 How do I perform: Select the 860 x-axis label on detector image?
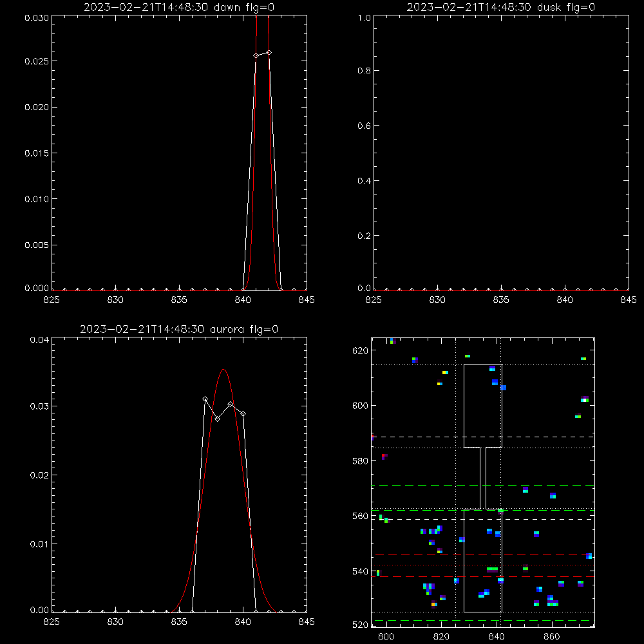tap(552, 637)
